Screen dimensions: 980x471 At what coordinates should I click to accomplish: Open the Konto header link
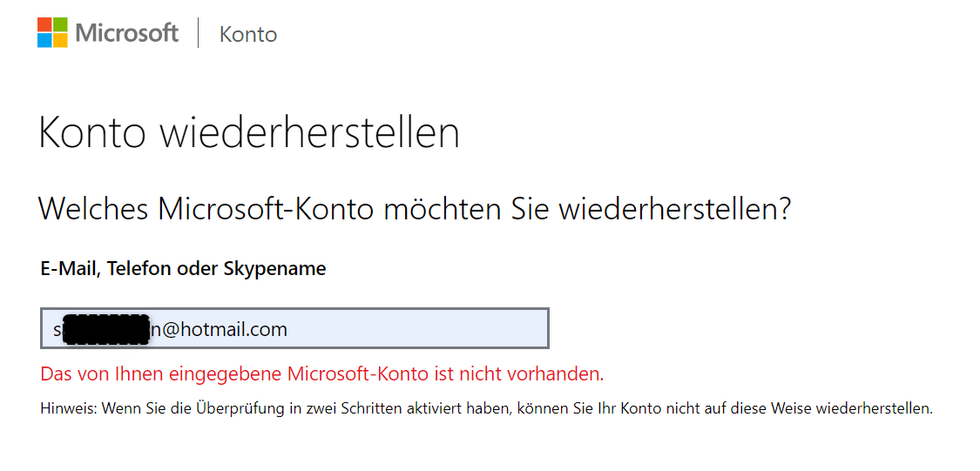click(x=248, y=34)
